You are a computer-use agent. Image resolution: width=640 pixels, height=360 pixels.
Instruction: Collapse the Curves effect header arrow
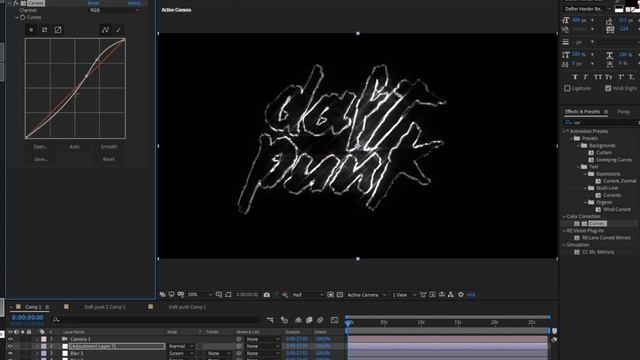(10, 3)
